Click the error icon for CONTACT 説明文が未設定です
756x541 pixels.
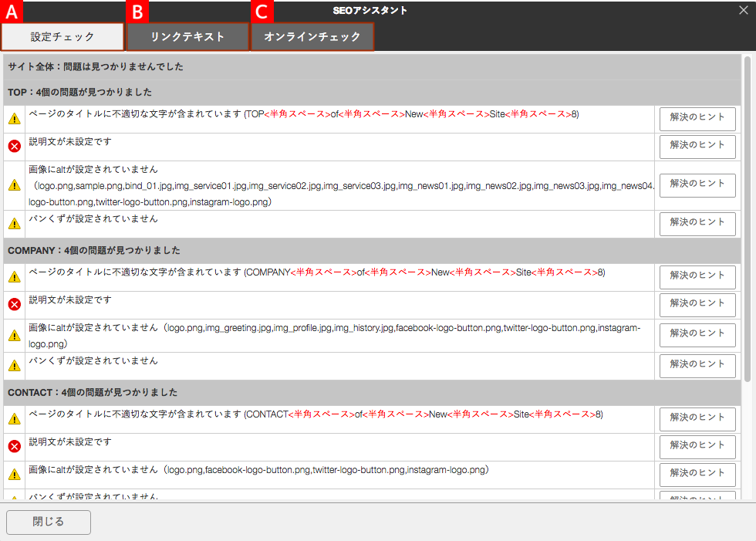click(x=15, y=447)
